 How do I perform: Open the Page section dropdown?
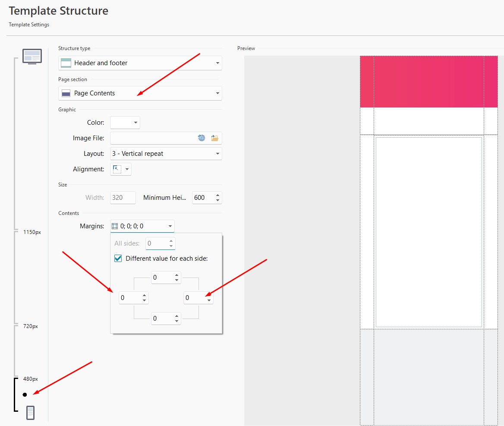(140, 93)
